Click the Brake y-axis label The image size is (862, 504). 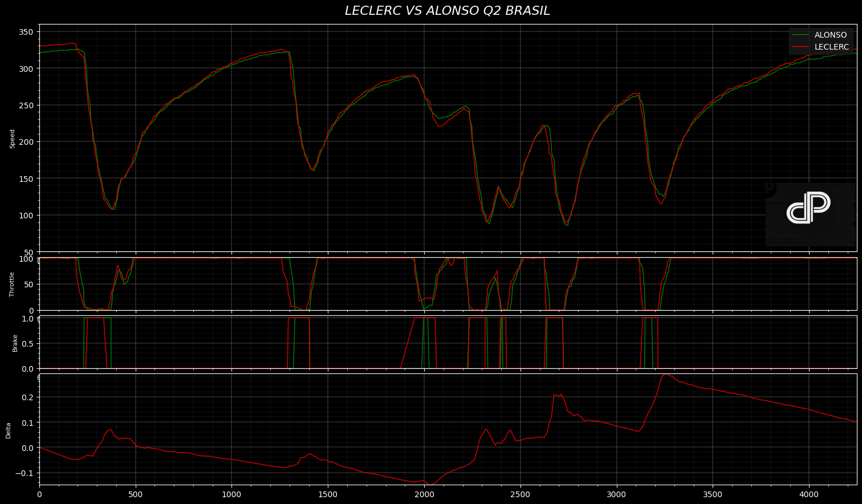click(15, 343)
